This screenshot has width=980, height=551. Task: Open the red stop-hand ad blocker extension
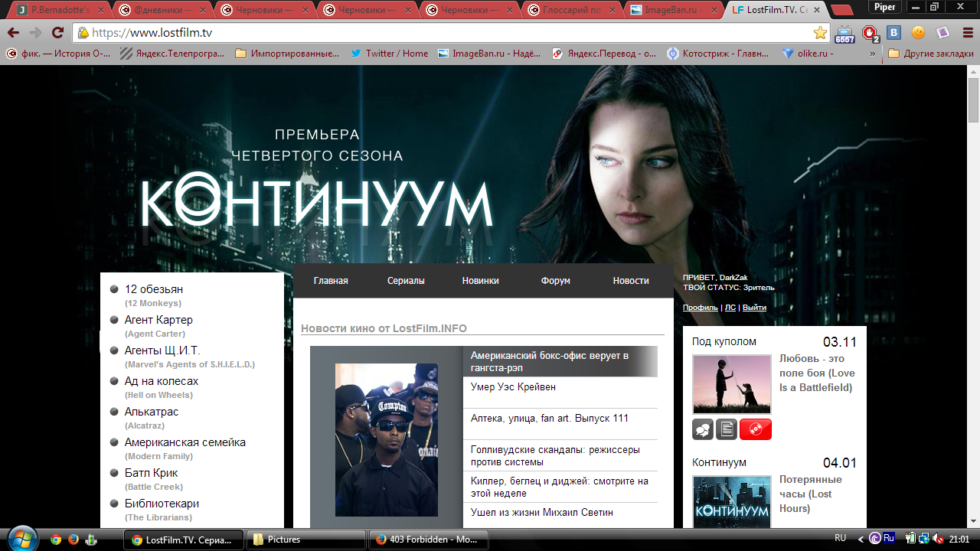pyautogui.click(x=871, y=34)
